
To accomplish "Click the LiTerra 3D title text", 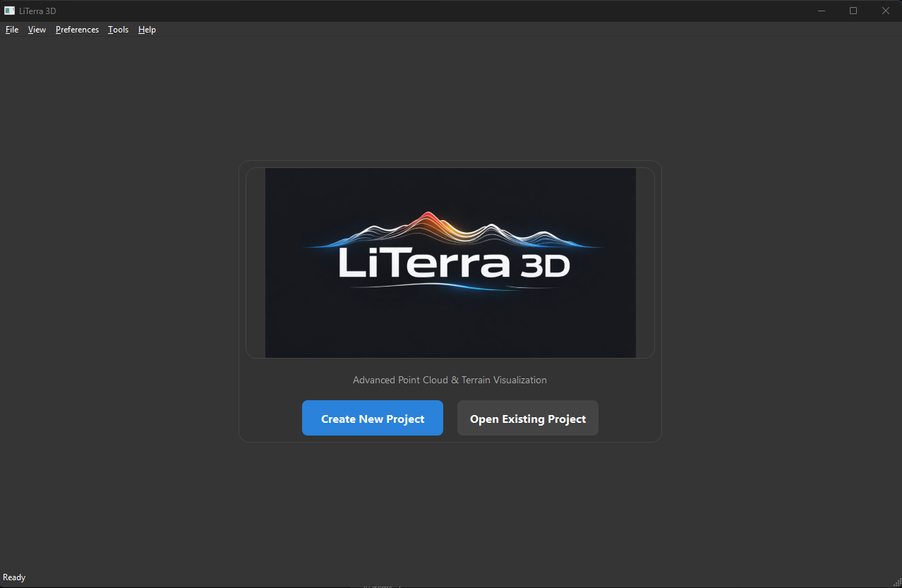I will pos(38,11).
